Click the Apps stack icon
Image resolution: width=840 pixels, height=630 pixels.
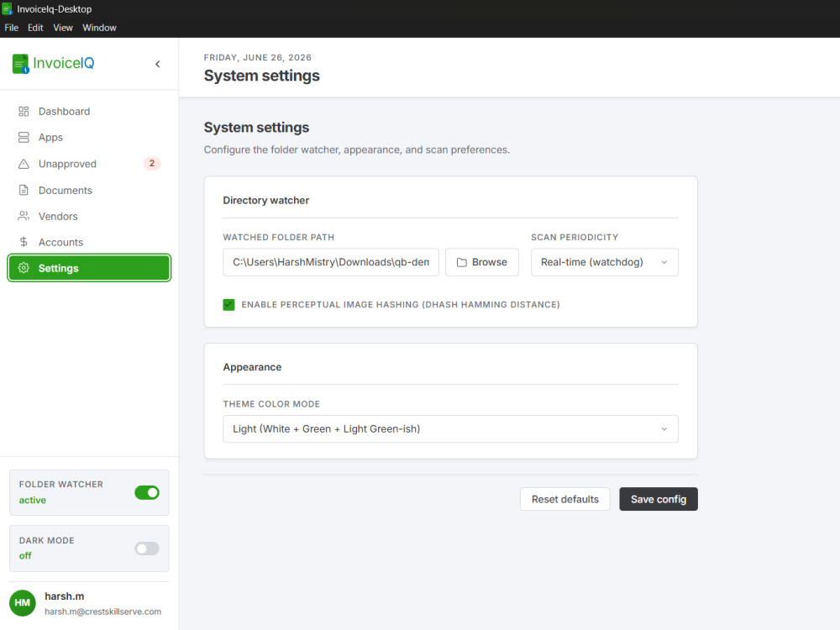pyautogui.click(x=24, y=138)
